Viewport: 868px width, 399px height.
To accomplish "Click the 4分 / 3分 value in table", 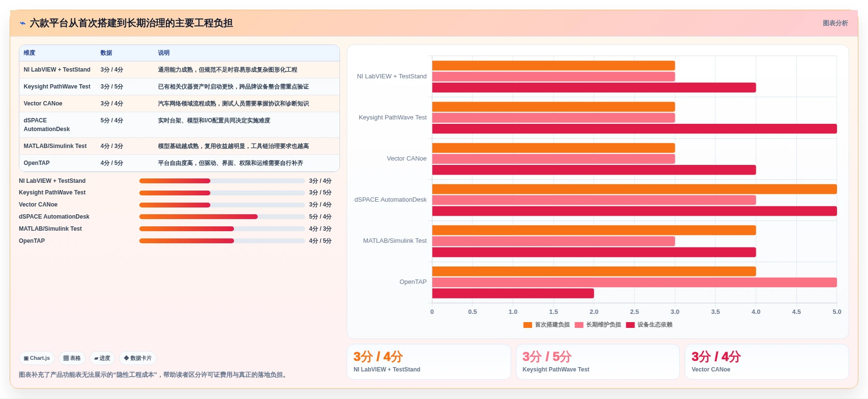I will (x=112, y=146).
